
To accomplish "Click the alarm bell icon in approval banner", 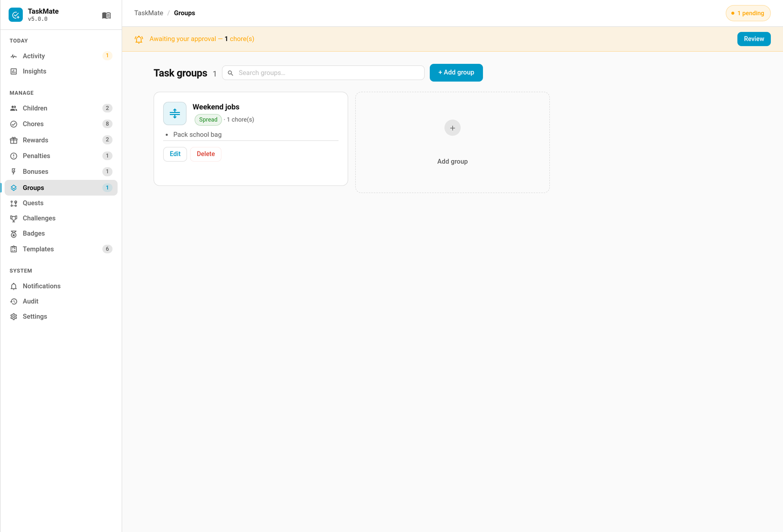I will [139, 39].
